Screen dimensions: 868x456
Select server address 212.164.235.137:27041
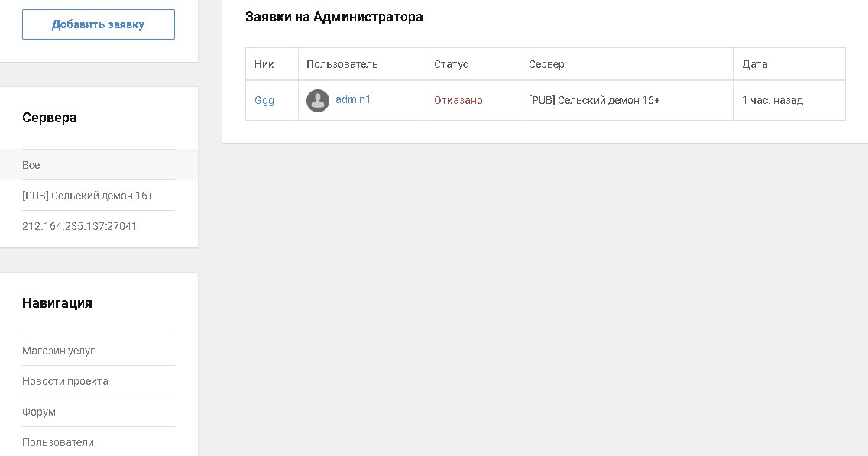click(x=79, y=226)
